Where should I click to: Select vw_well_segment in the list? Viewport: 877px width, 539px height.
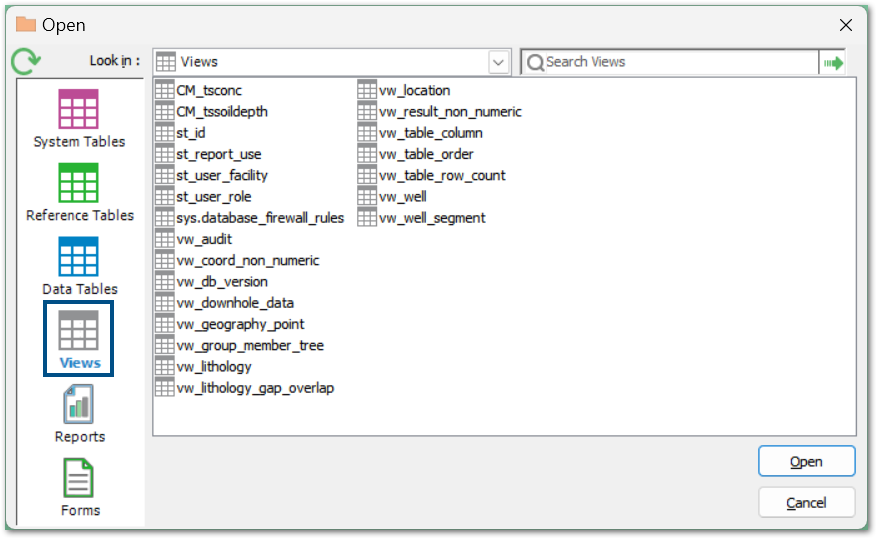click(x=432, y=218)
